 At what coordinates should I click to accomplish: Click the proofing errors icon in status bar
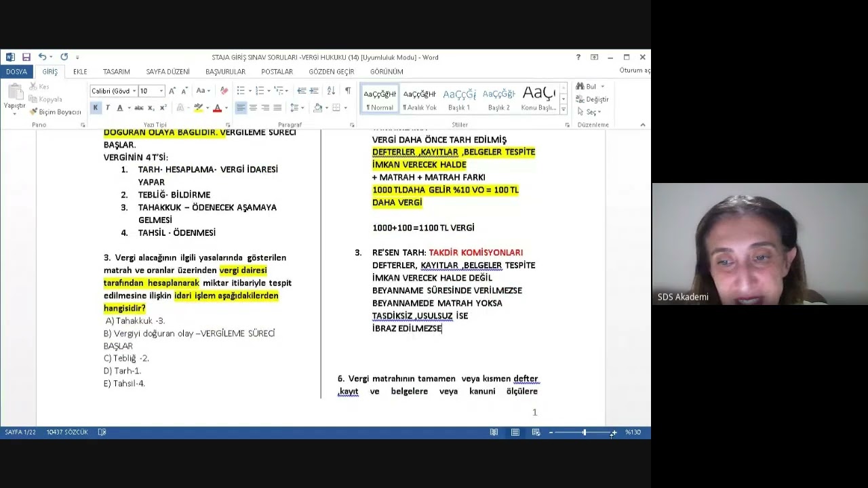coord(102,432)
